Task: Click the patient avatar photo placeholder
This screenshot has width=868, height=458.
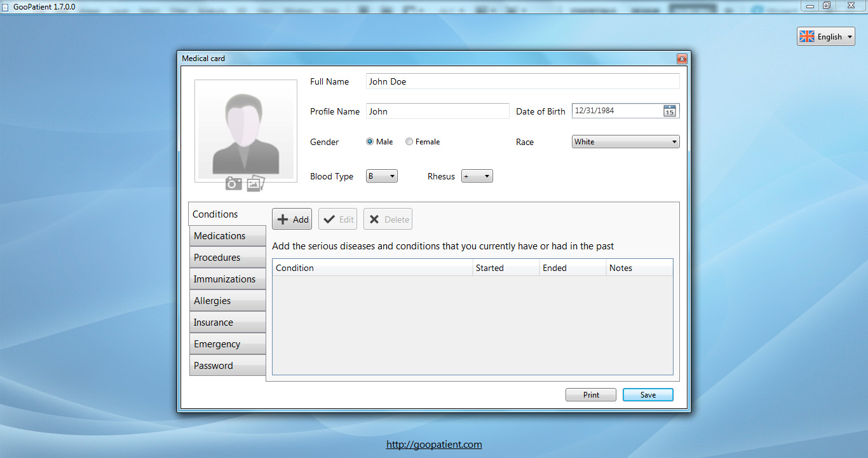Action: 245,130
